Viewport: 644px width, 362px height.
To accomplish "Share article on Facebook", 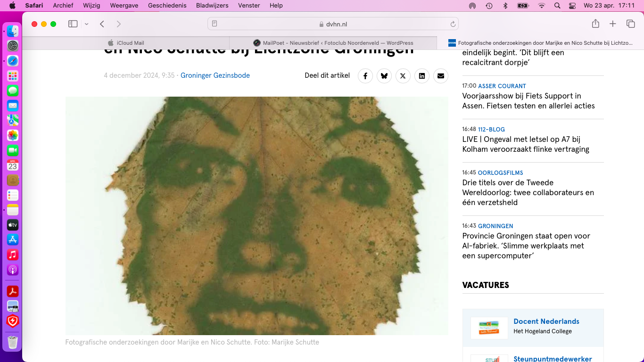I will (365, 76).
